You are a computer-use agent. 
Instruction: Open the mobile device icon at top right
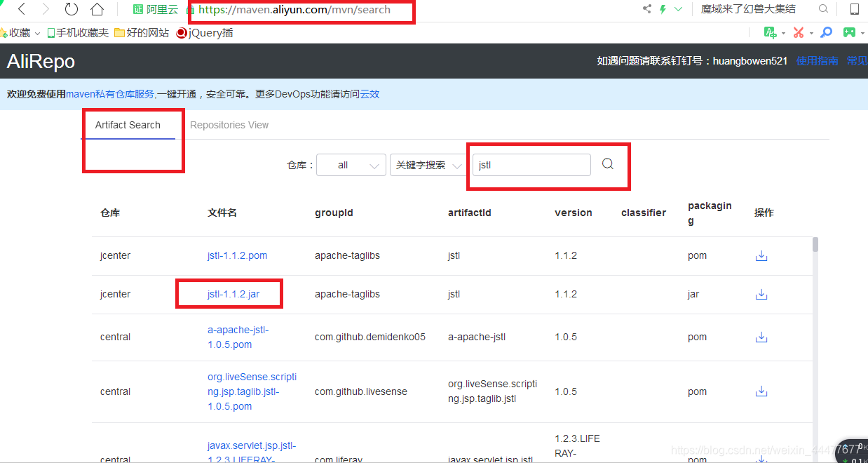point(855,9)
